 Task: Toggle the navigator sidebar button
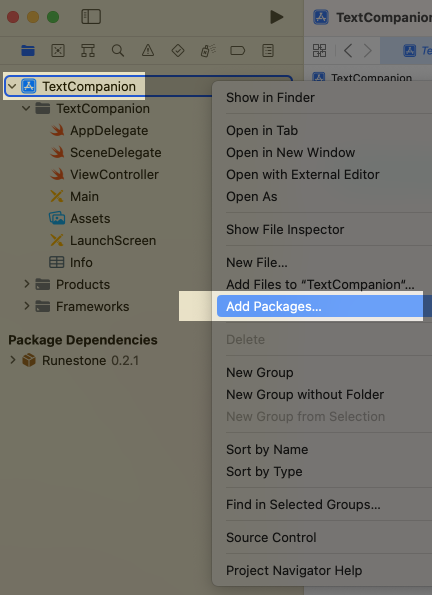(91, 17)
